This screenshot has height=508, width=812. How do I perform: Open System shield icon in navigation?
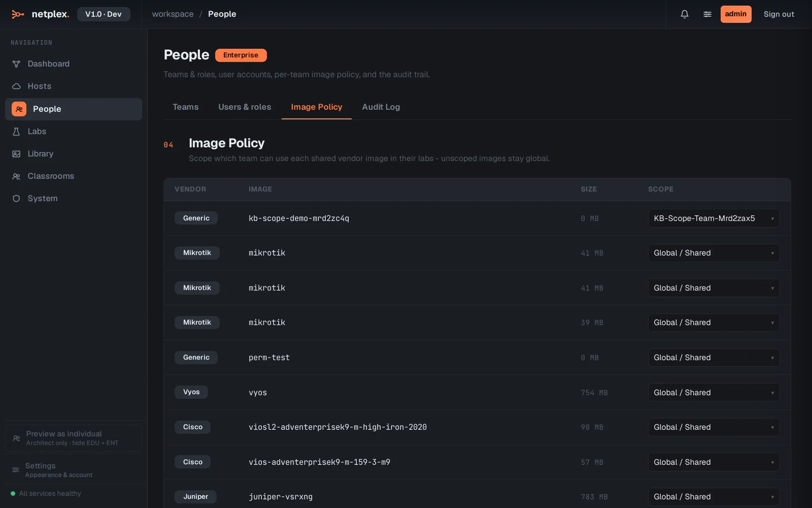(x=16, y=199)
